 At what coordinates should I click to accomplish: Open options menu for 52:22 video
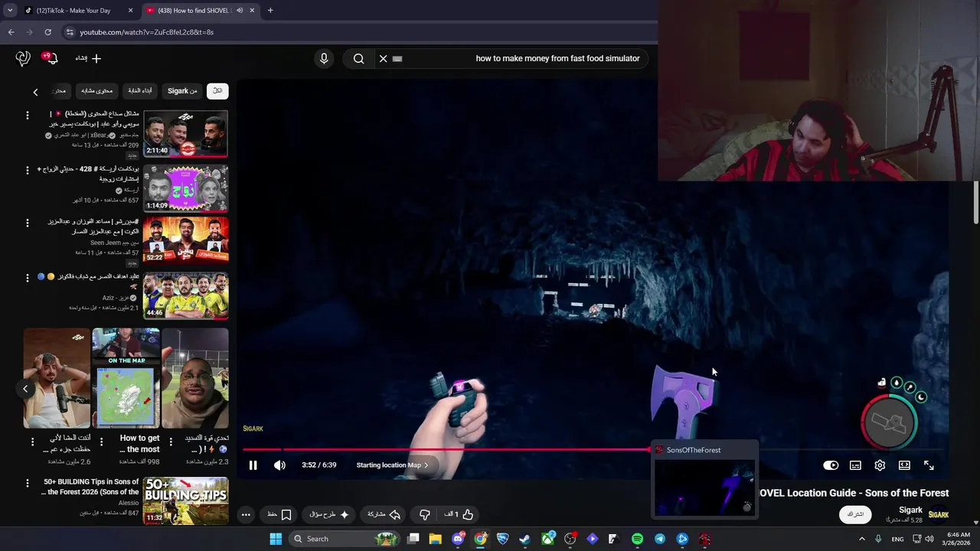coord(28,223)
